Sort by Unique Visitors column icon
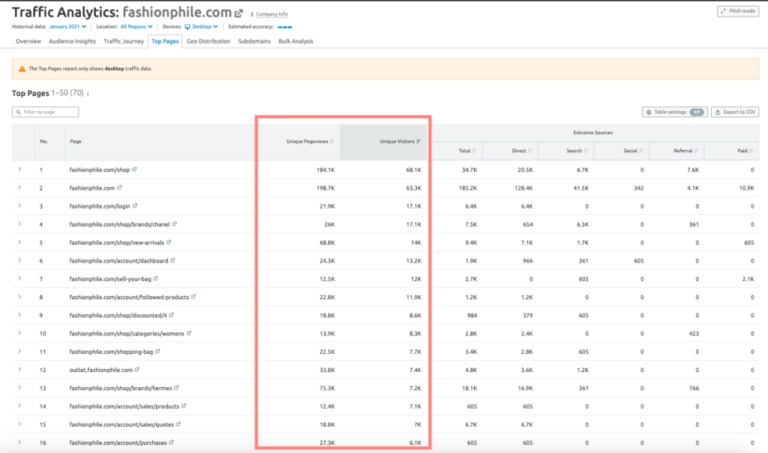Viewport: 768px width, 453px height. (x=419, y=142)
